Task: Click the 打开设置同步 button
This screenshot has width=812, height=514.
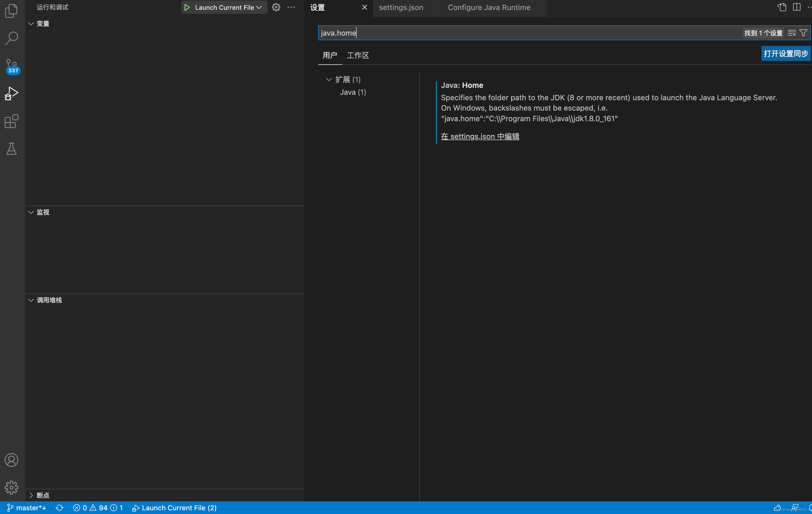Action: pyautogui.click(x=786, y=53)
